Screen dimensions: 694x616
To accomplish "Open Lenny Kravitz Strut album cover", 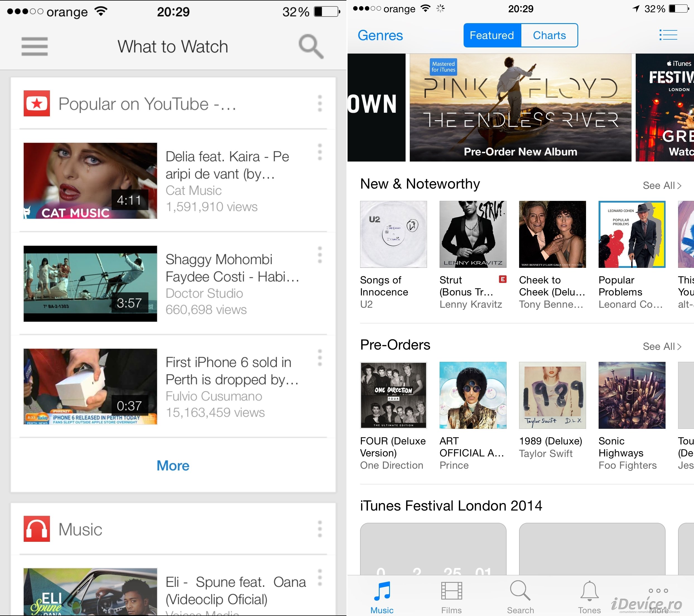I will [x=473, y=234].
